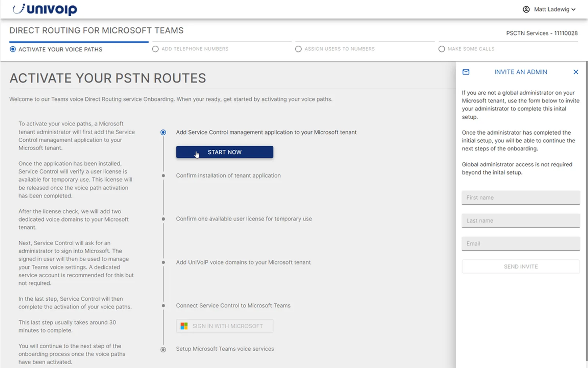Open the user account avatar icon
This screenshot has width=588, height=368.
pyautogui.click(x=526, y=10)
